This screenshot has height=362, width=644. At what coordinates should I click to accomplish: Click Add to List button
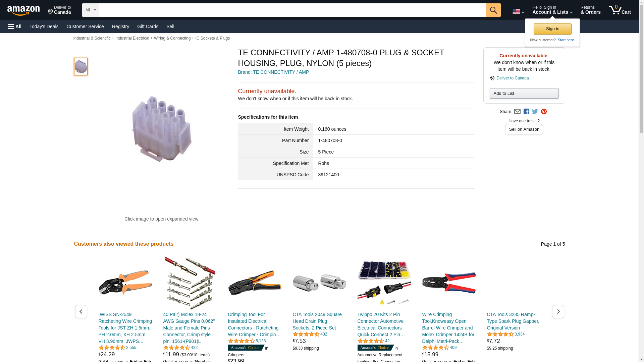tap(524, 94)
